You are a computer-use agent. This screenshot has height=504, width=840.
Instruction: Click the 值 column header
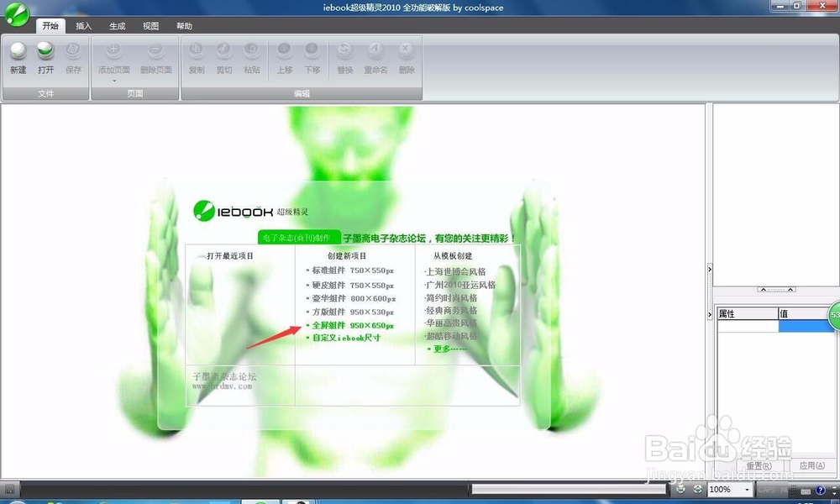pos(806,313)
